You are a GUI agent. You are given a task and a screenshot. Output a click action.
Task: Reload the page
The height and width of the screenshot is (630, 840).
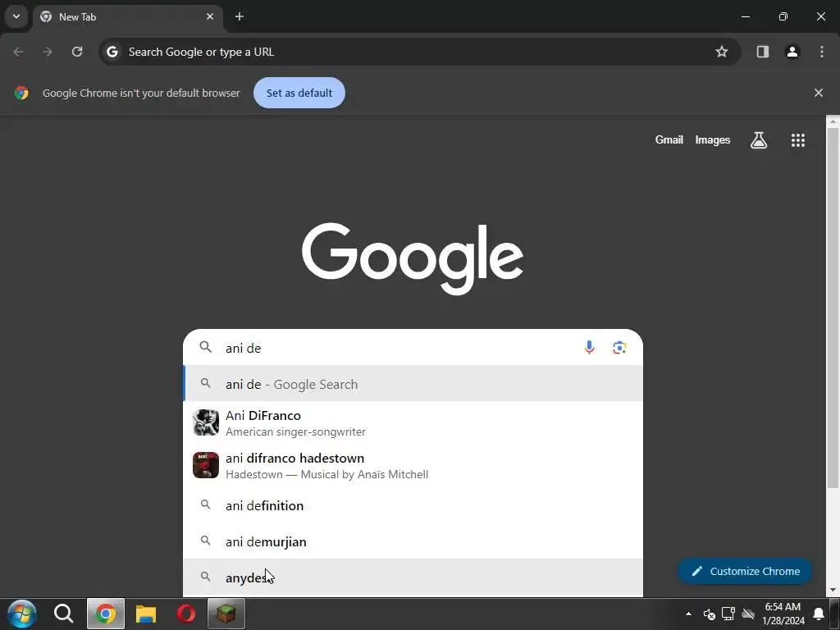click(77, 52)
